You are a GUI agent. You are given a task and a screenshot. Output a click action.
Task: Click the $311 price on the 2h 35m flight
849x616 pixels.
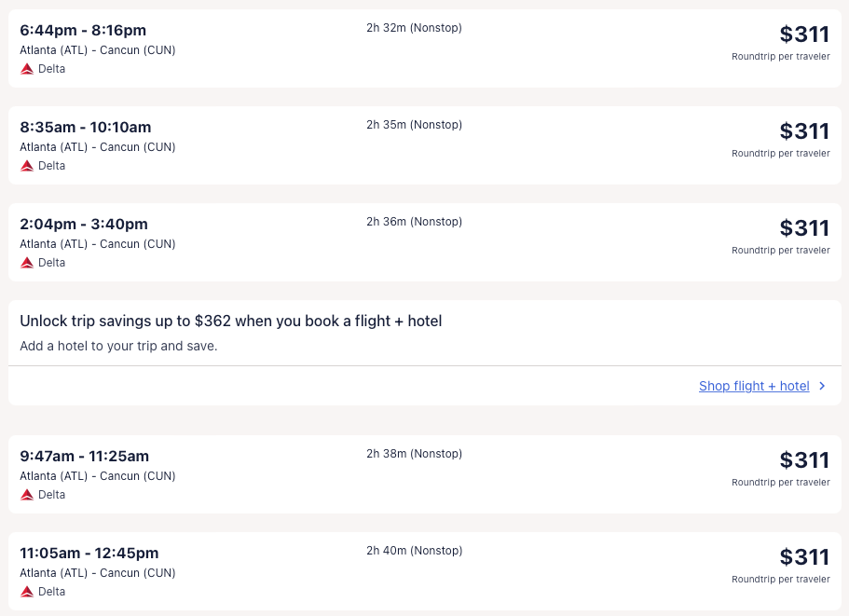click(804, 131)
